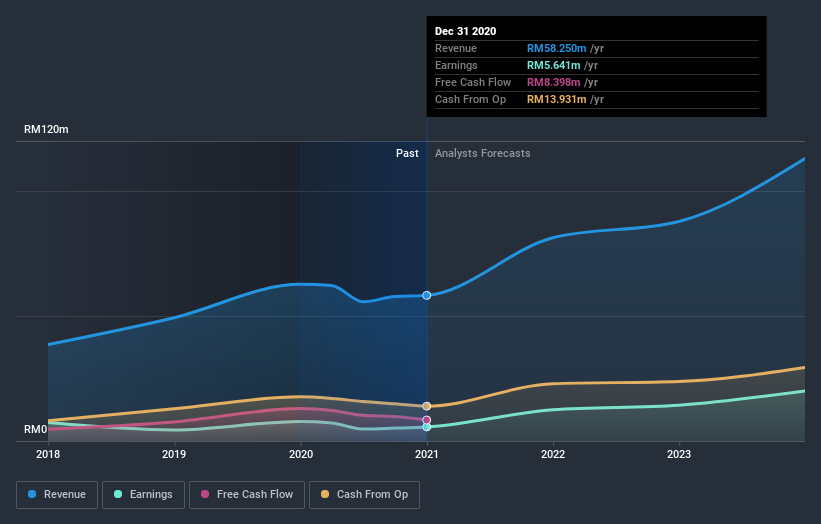Screen dimensions: 821x524
Task: Click the RM58.250m revenue value
Action: [x=557, y=48]
